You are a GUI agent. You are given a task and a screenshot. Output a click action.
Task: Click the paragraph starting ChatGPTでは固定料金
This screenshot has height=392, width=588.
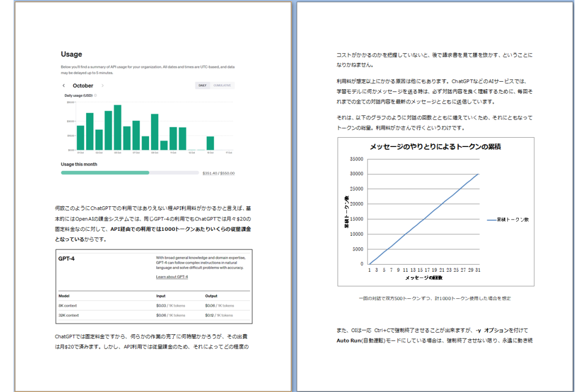pos(152,342)
